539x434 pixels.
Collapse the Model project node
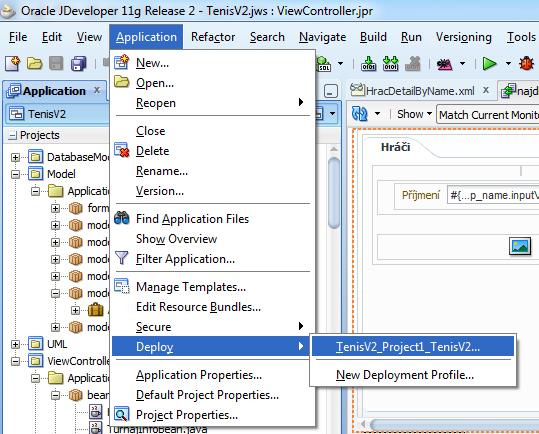pos(15,174)
